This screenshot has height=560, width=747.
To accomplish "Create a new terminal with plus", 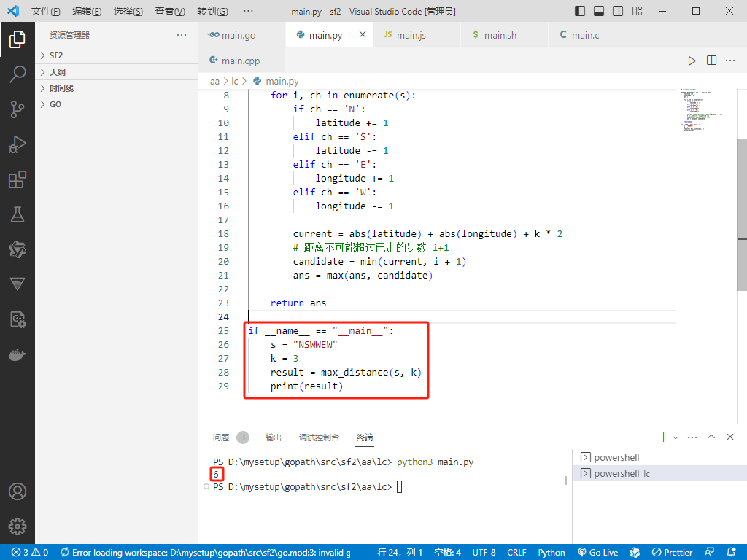I will tap(662, 437).
